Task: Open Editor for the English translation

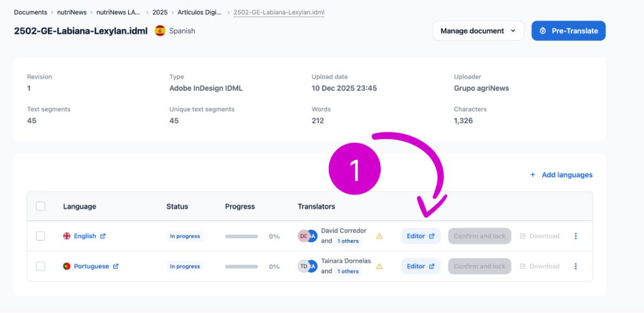Action: (x=421, y=236)
